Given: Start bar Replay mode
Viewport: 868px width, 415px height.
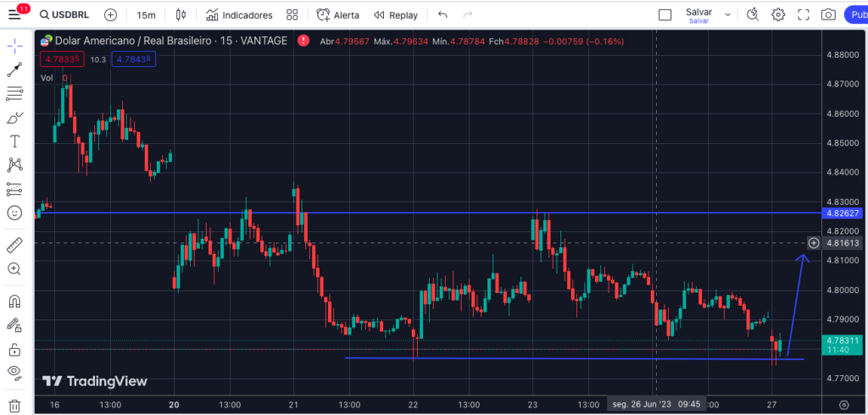Looking at the screenshot, I should [x=396, y=15].
